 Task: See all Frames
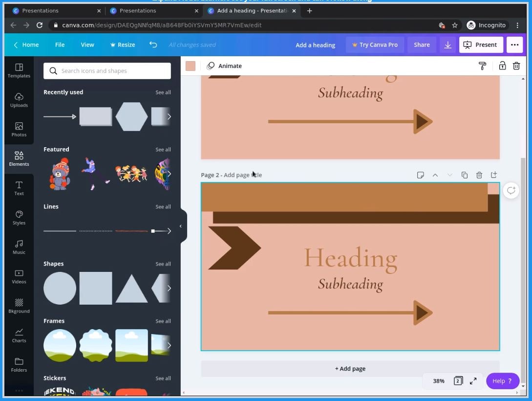[163, 321]
